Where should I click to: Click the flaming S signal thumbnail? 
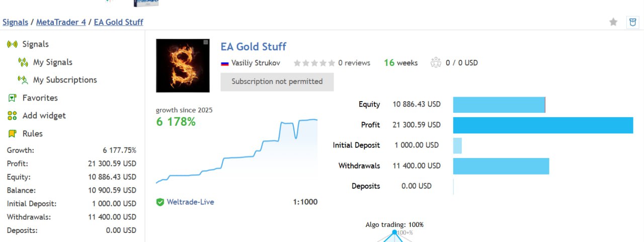tap(183, 66)
